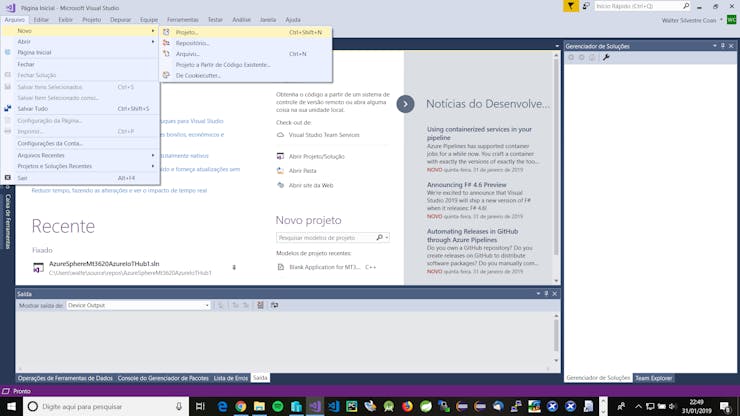The height and width of the screenshot is (416, 740).
Task: Open Using containerized services news article
Action: [x=479, y=133]
